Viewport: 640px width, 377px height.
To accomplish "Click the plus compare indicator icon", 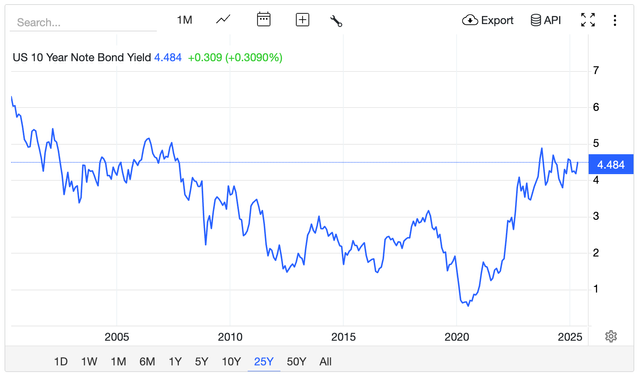I will [x=302, y=20].
